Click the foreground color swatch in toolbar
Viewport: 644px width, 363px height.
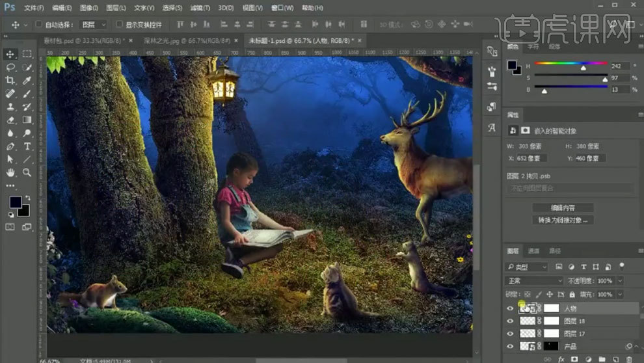pos(16,202)
